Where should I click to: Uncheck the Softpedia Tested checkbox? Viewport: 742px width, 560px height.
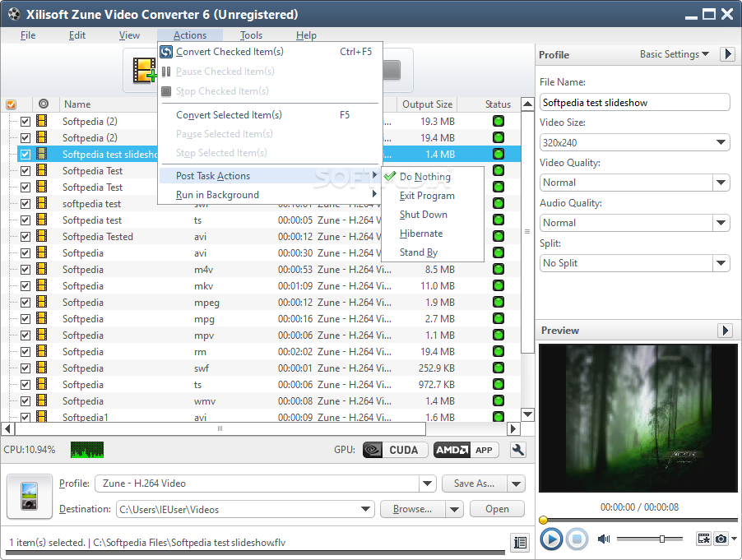tap(26, 237)
